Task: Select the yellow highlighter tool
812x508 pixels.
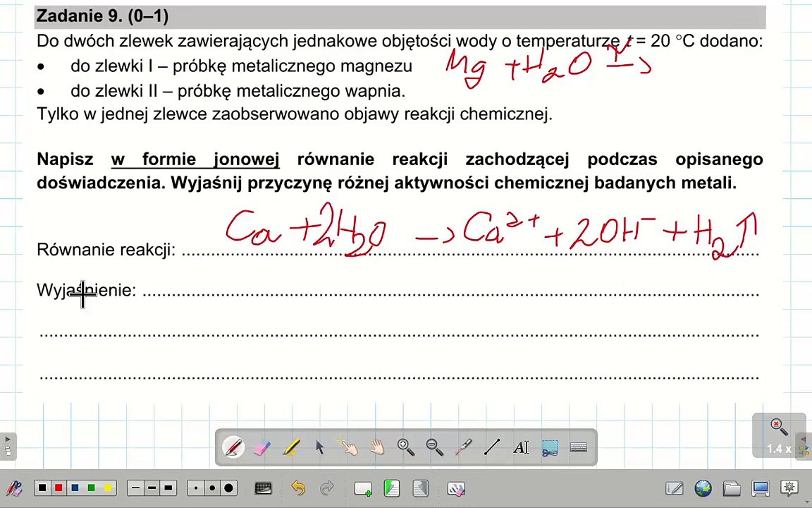Action: coord(291,447)
